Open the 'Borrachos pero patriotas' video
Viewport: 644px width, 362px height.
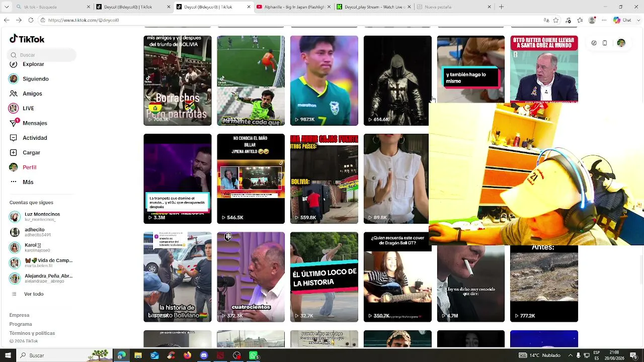point(178,80)
